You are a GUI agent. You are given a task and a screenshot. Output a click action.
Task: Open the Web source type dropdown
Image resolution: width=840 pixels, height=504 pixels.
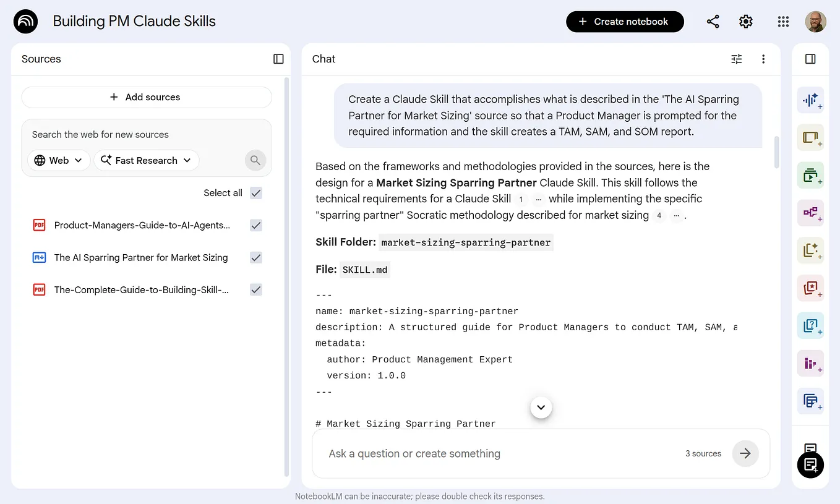click(x=59, y=160)
